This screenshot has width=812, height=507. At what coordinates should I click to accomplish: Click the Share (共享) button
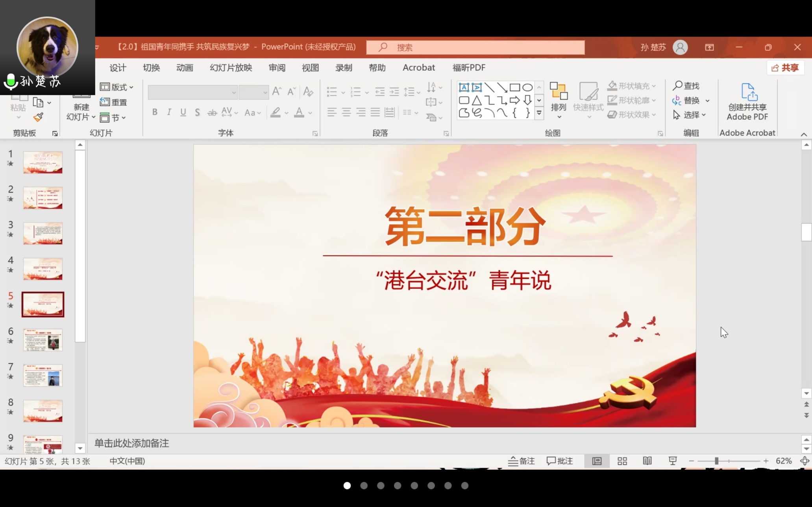coord(785,68)
